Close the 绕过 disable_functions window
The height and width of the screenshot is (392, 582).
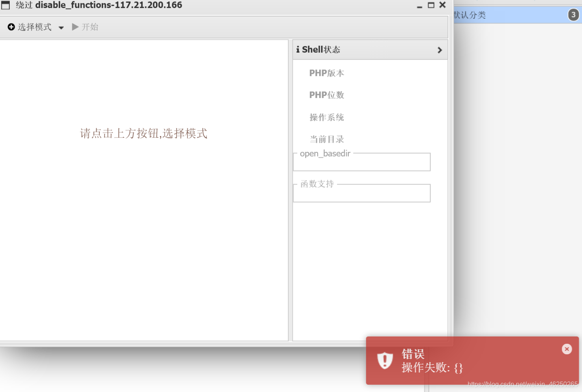[x=442, y=5]
